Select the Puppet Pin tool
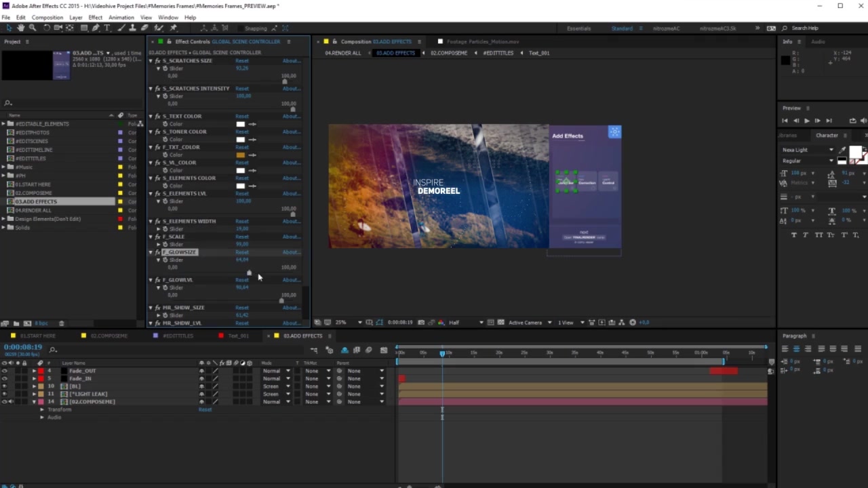This screenshot has height=488, width=868. tap(174, 28)
